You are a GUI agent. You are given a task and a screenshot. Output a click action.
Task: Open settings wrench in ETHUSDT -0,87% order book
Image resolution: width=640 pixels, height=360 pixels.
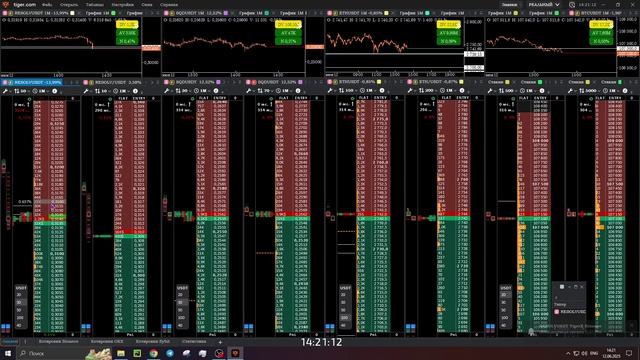tap(410, 91)
